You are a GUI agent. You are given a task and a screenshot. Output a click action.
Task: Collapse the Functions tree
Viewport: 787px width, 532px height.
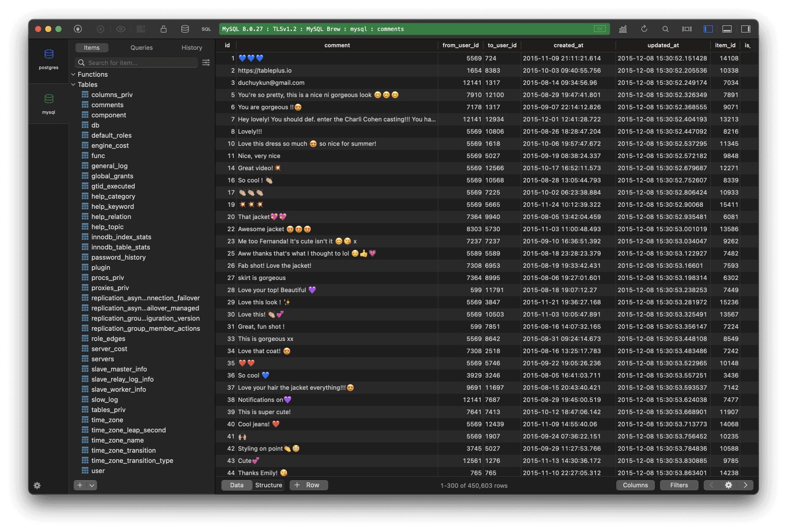coord(73,74)
